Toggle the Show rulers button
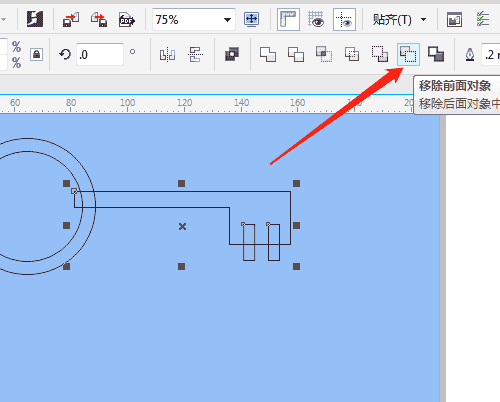Screen dimensions: 500x402 point(288,20)
